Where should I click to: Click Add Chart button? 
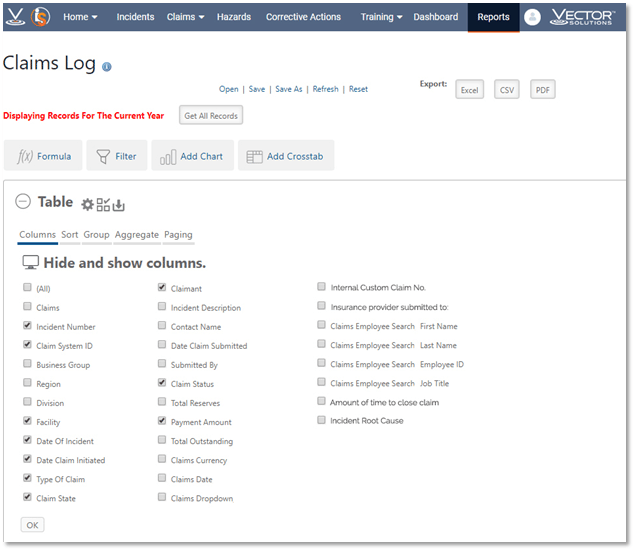[x=192, y=156]
